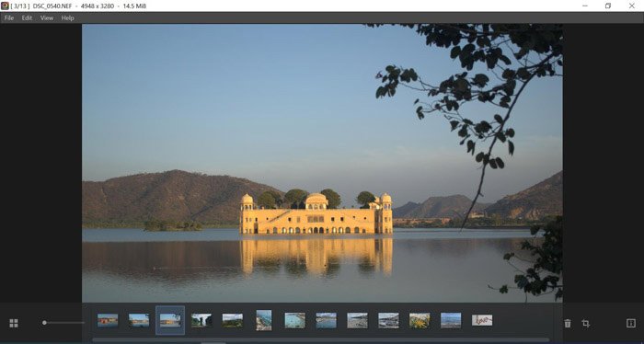Restore down the viewer window
The image size is (644, 344).
[608, 6]
